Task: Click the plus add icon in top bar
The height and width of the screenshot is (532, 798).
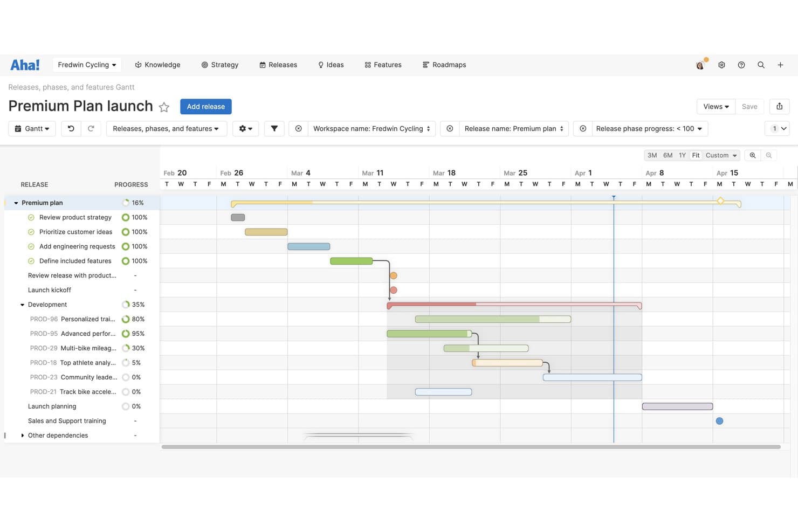Action: [780, 65]
